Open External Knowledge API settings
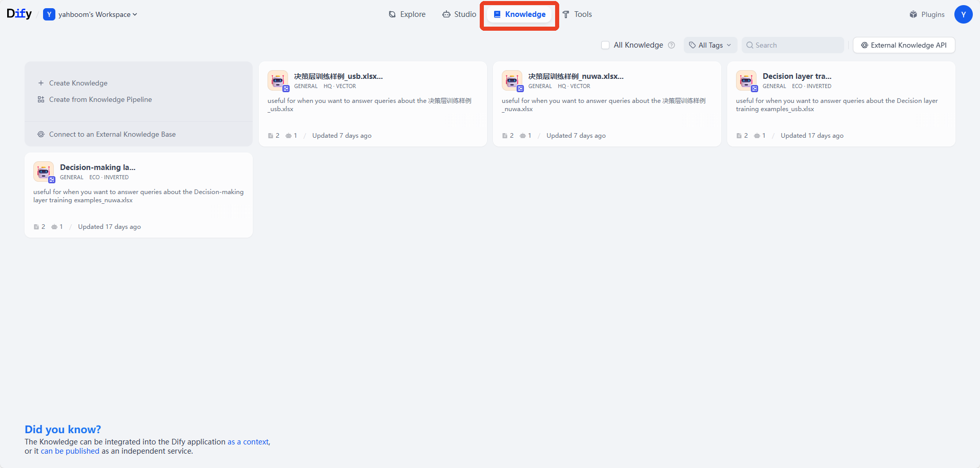This screenshot has width=980, height=468. coord(904,45)
